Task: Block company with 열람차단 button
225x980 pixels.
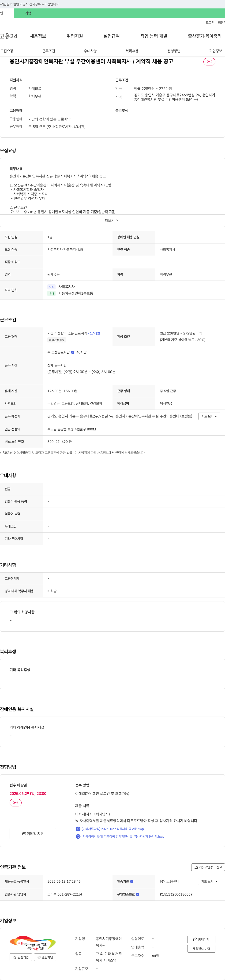Action: [45, 957]
